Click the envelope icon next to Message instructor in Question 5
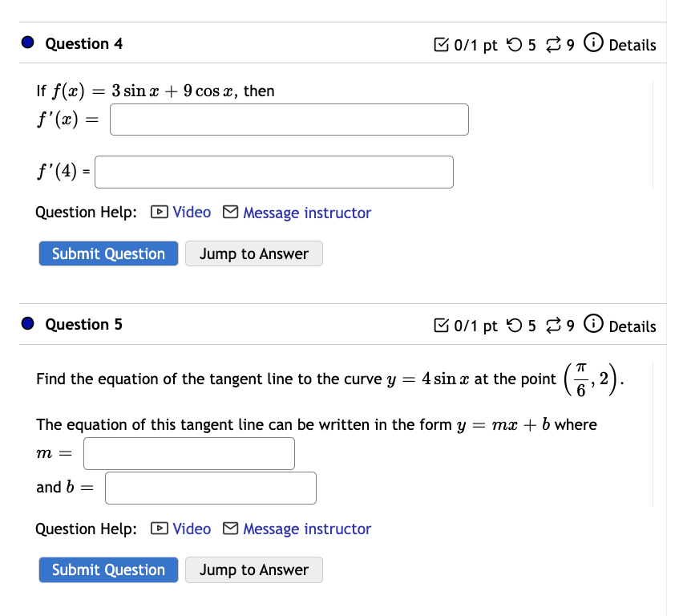 pyautogui.click(x=230, y=529)
